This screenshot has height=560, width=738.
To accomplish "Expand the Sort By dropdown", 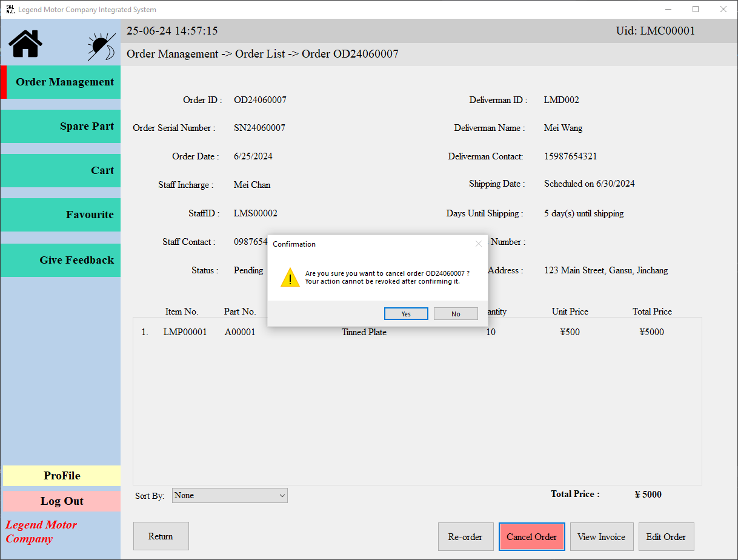I will coord(230,496).
